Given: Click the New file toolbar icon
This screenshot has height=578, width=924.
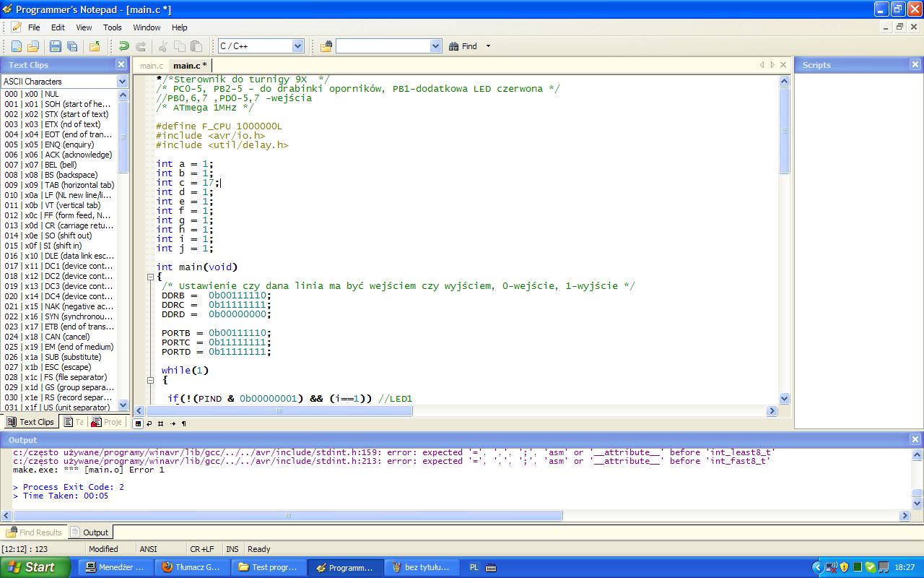Looking at the screenshot, I should pyautogui.click(x=16, y=46).
